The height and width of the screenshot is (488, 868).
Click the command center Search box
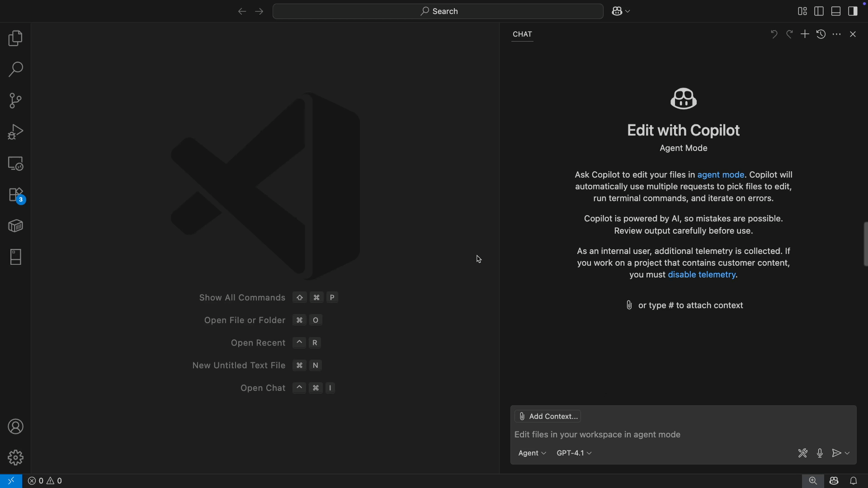(438, 11)
